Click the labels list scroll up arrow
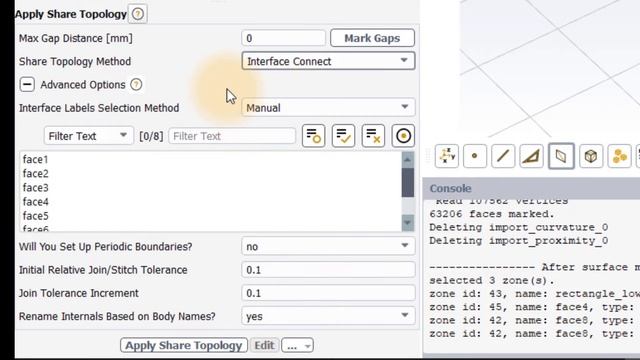 point(408,160)
